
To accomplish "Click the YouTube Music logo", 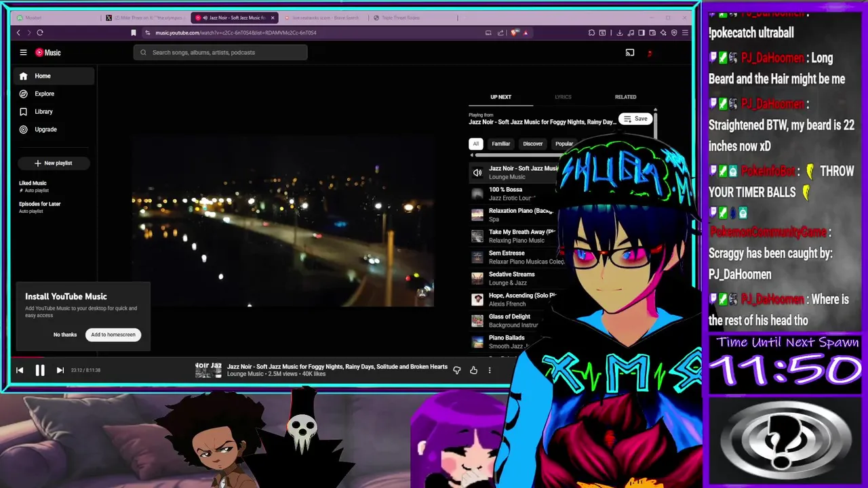I will coord(48,52).
